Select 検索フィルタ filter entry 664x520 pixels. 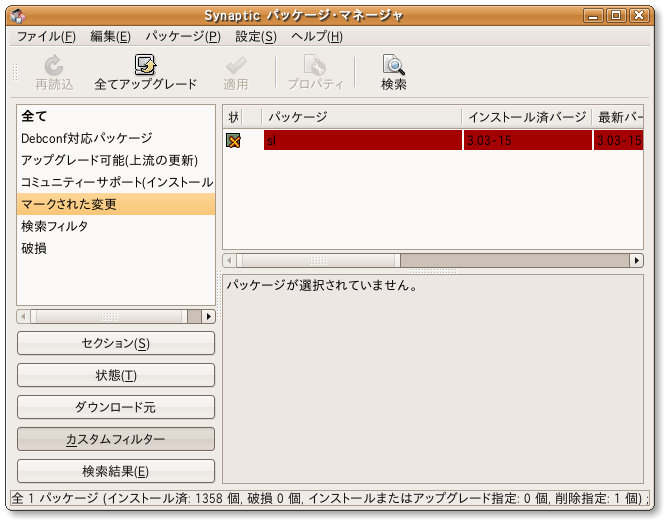coord(116,226)
